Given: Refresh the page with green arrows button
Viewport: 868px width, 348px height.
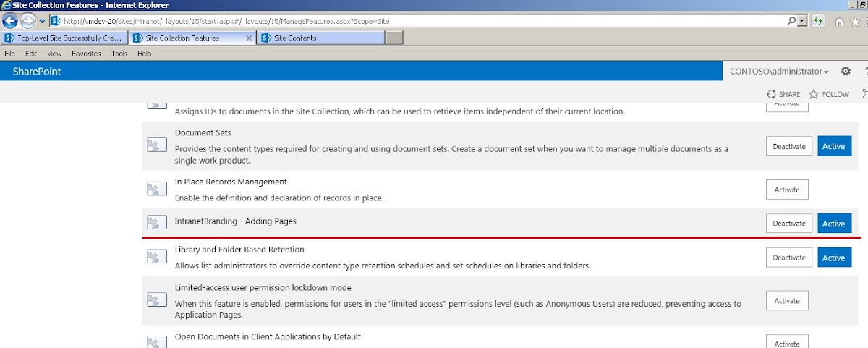Looking at the screenshot, I should tap(818, 21).
